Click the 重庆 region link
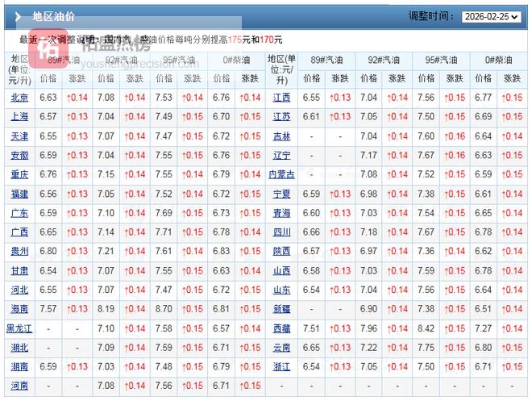The width and height of the screenshot is (532, 401). (x=19, y=175)
